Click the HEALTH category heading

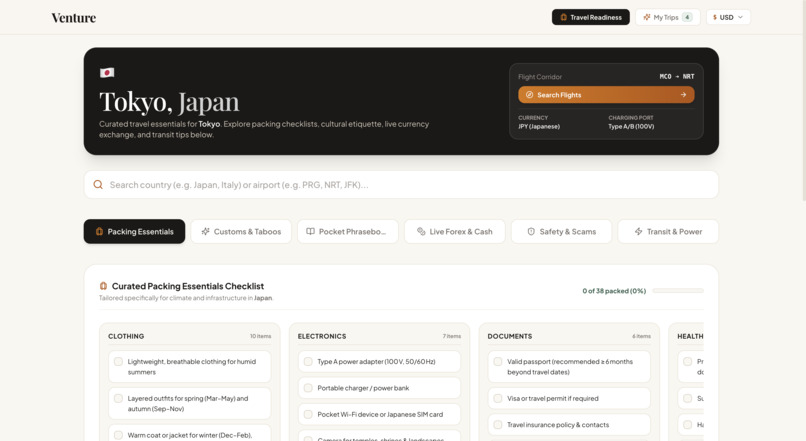tap(690, 336)
